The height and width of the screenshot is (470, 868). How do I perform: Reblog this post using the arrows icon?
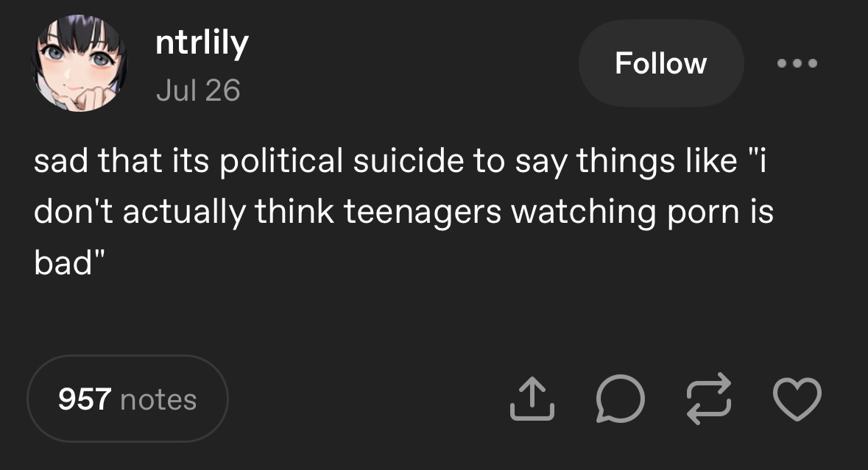pyautogui.click(x=708, y=399)
